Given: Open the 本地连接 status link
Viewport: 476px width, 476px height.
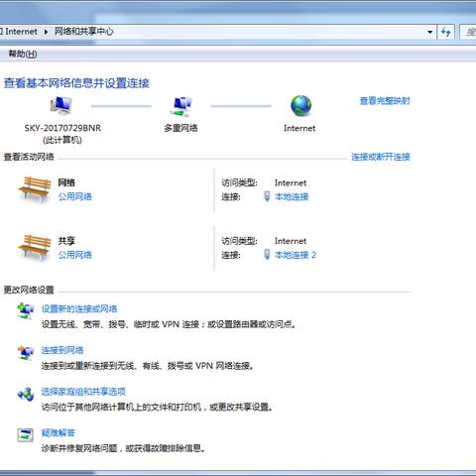Looking at the screenshot, I should coord(292,196).
